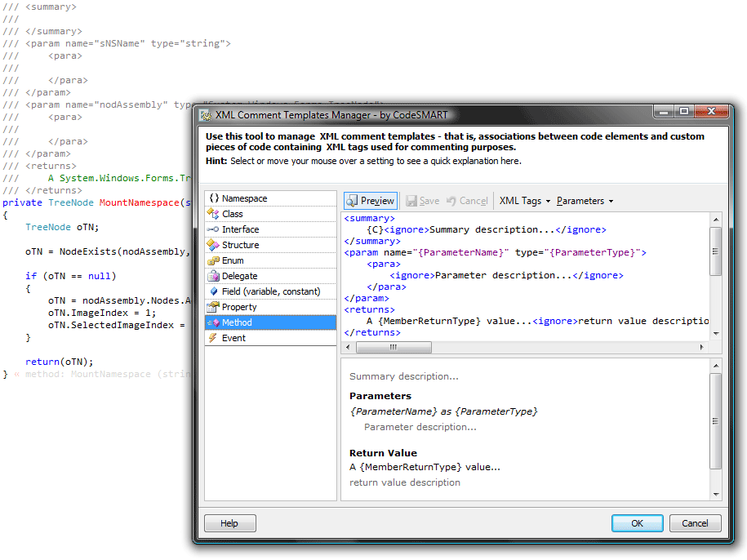Image resolution: width=747 pixels, height=560 pixels.
Task: Open the XML Tags dropdown
Action: (x=524, y=201)
